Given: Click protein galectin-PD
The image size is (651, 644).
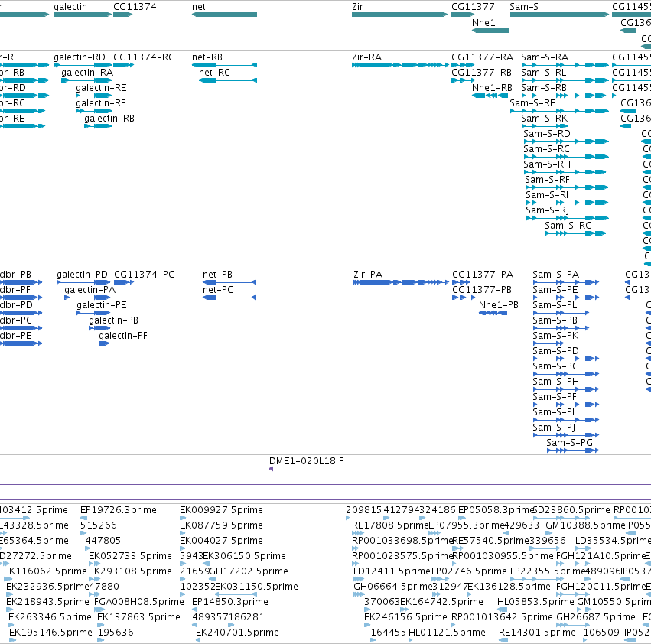Looking at the screenshot, I should (x=83, y=282).
